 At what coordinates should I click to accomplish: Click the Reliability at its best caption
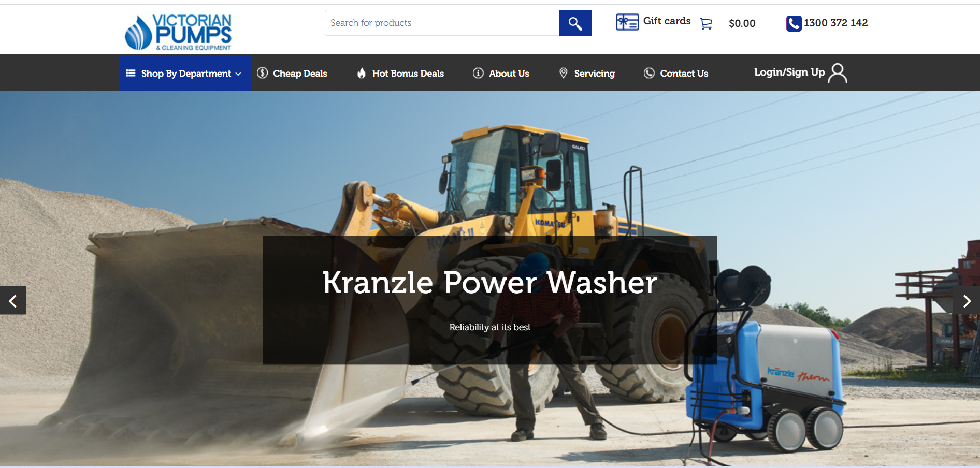click(x=490, y=327)
